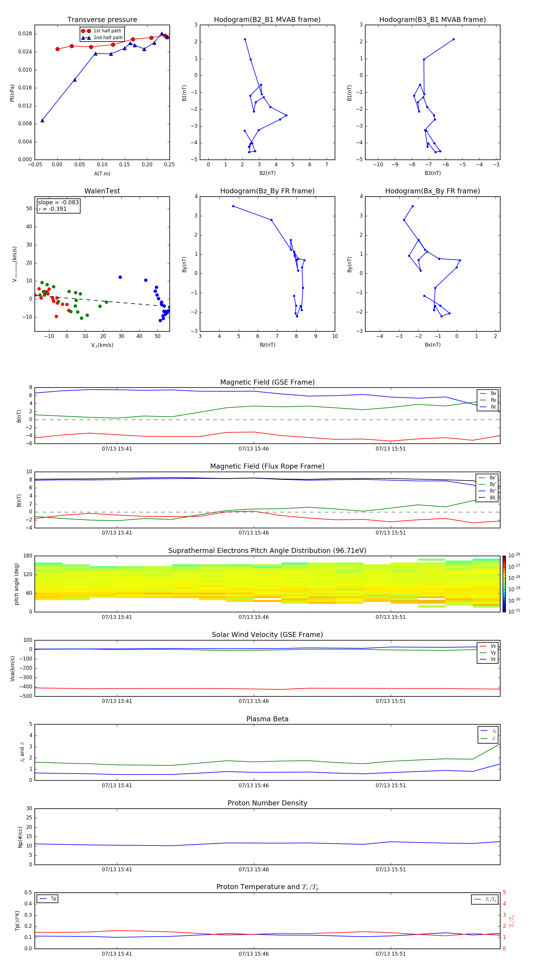Click the "Vsw(km/s)" y-axis label
The height and width of the screenshot is (980, 535).
12,668
